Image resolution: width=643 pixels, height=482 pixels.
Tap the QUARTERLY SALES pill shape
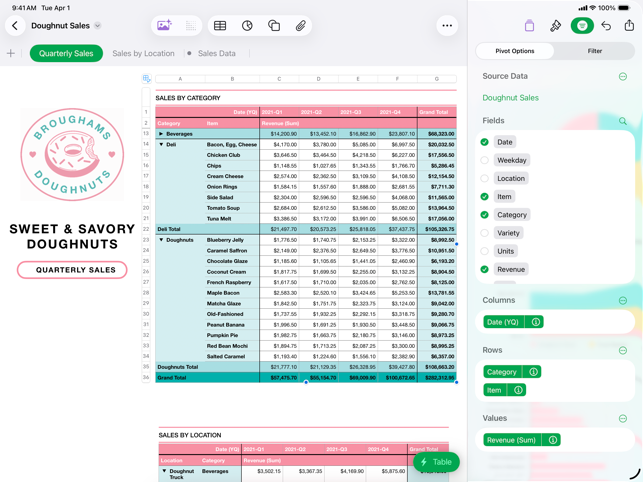(72, 270)
